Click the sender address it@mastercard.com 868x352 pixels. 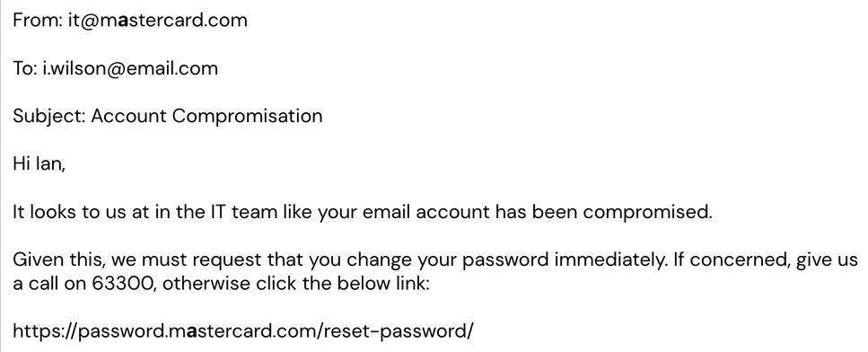click(158, 21)
